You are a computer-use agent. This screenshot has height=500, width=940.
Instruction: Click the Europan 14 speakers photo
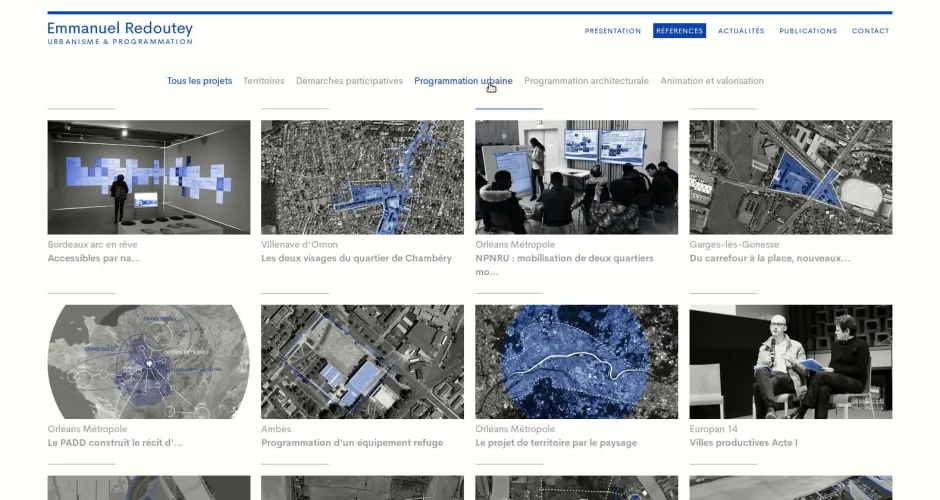click(x=790, y=361)
